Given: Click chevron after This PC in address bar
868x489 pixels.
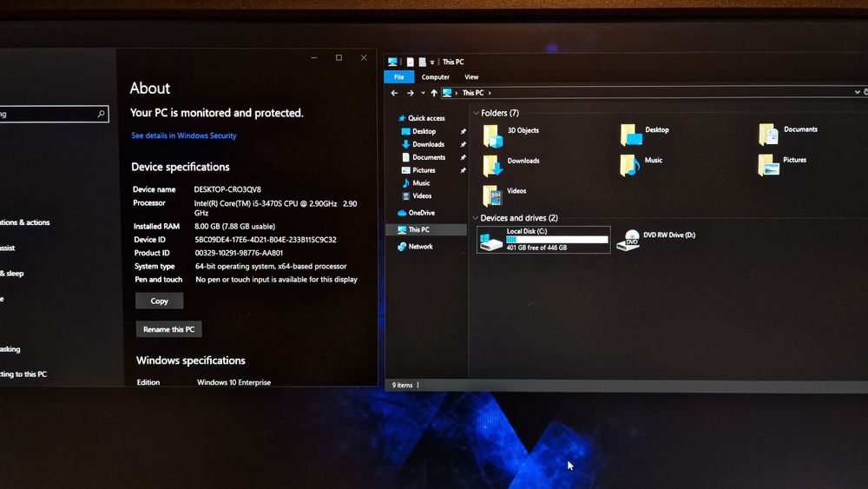Looking at the screenshot, I should point(490,93).
